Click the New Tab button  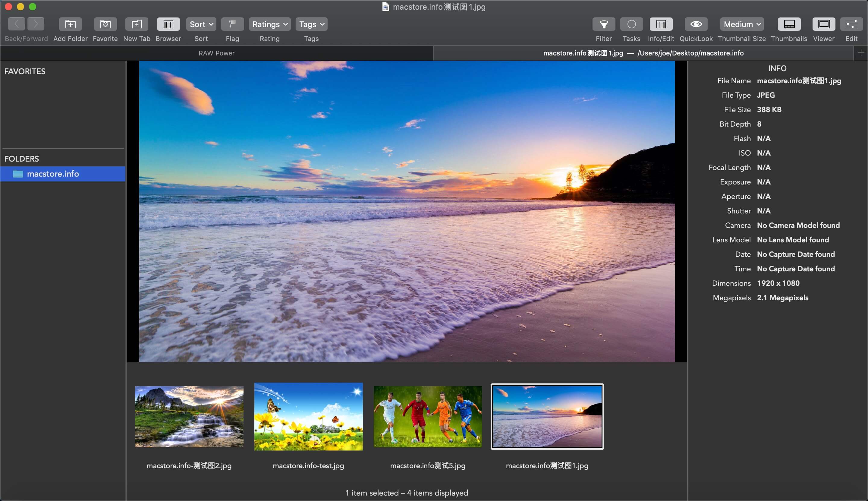[x=136, y=24]
